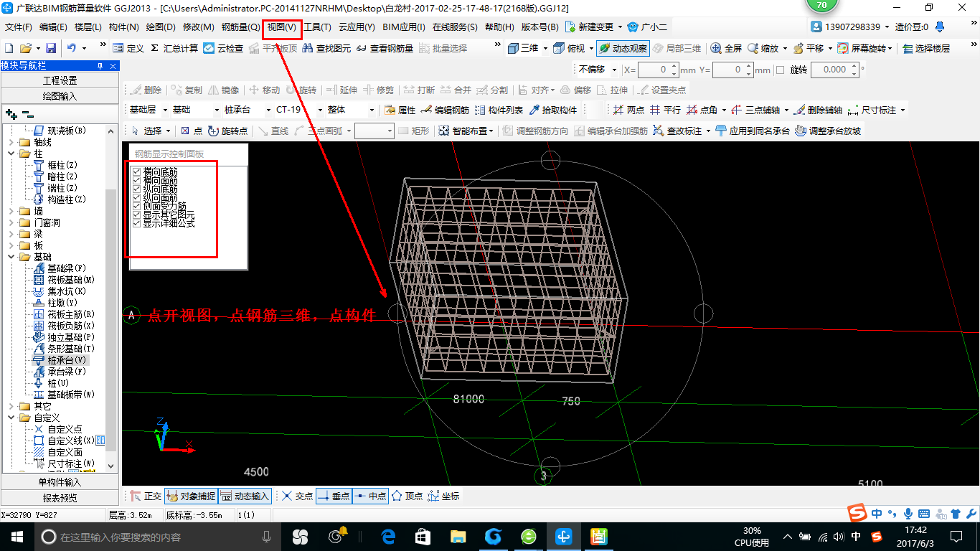The height and width of the screenshot is (551, 980).
Task: Click the X offset input field
Action: 654,70
